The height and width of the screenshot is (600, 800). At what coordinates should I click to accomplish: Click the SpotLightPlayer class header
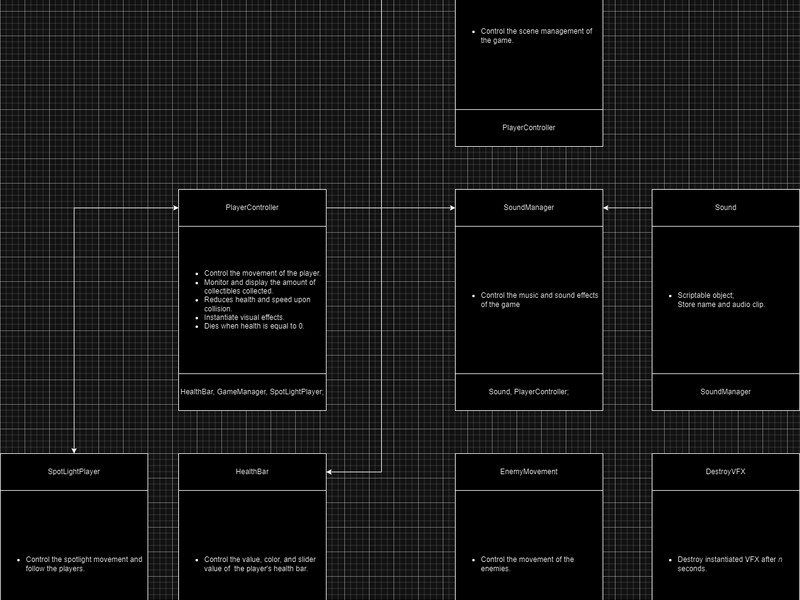(x=74, y=471)
